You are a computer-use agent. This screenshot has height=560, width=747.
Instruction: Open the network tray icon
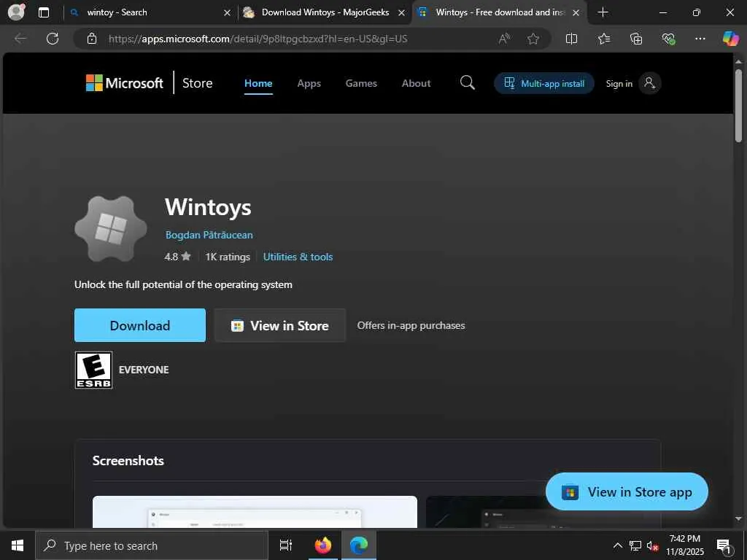635,545
